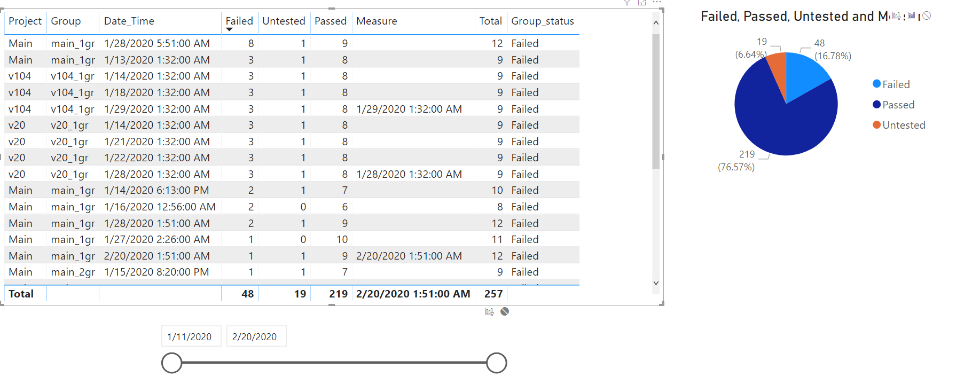Select the Passed legend item
The image size is (980, 384).
tap(893, 104)
